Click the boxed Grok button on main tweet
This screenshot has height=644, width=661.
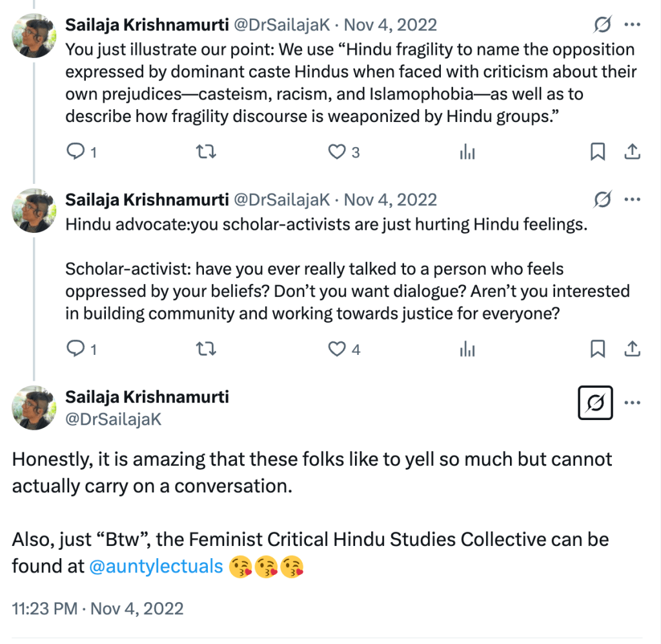595,403
